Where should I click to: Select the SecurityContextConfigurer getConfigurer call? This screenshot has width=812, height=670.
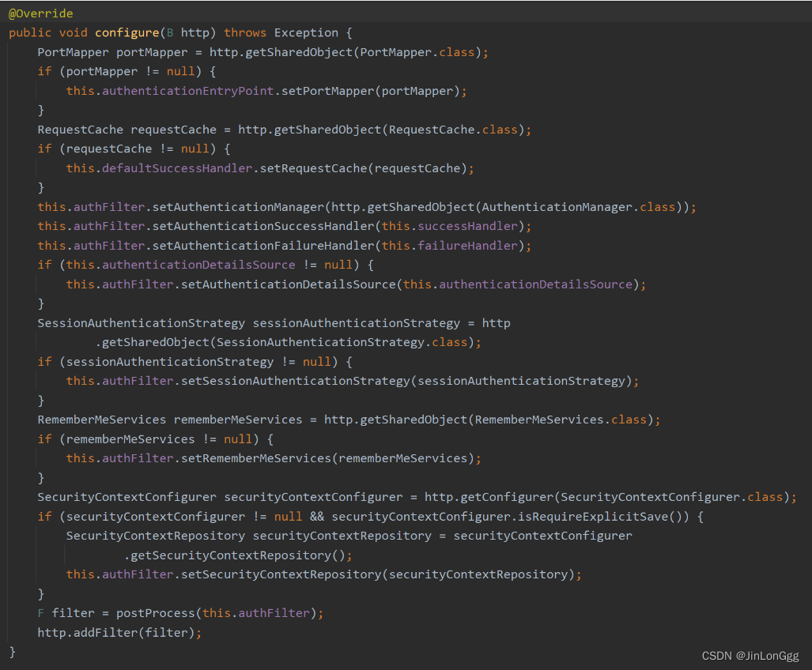point(506,497)
